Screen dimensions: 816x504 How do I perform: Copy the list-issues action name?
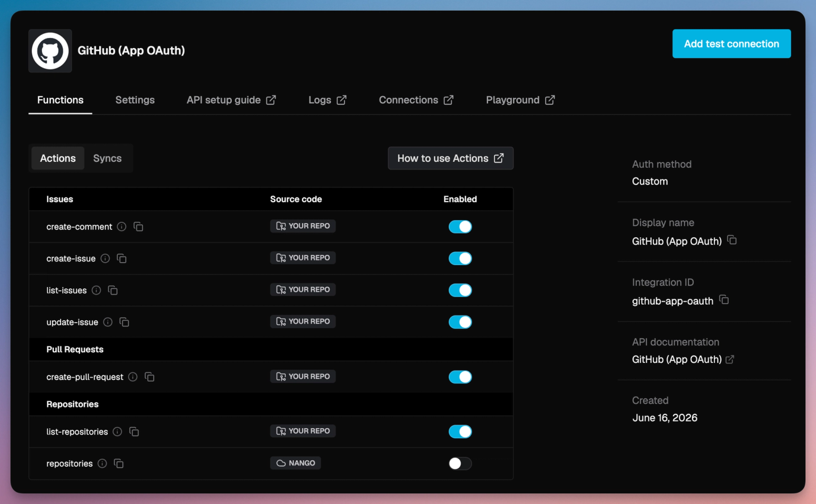coord(113,290)
